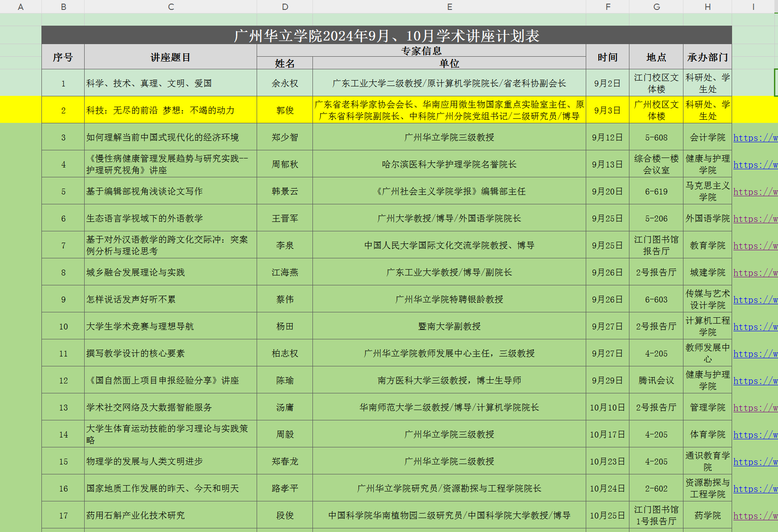Open the hyperlink beside 外国语学院 row
This screenshot has height=532, width=778.
(755, 219)
